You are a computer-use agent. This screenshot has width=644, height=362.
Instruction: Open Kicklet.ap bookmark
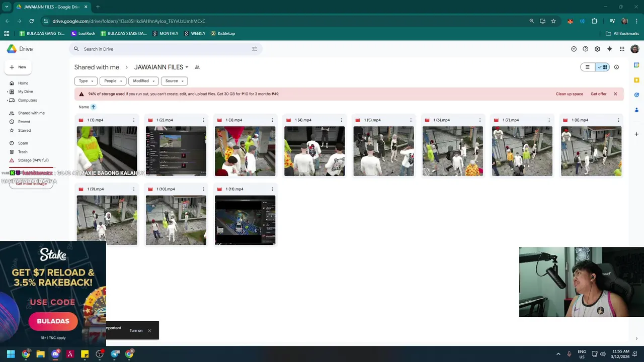click(223, 33)
